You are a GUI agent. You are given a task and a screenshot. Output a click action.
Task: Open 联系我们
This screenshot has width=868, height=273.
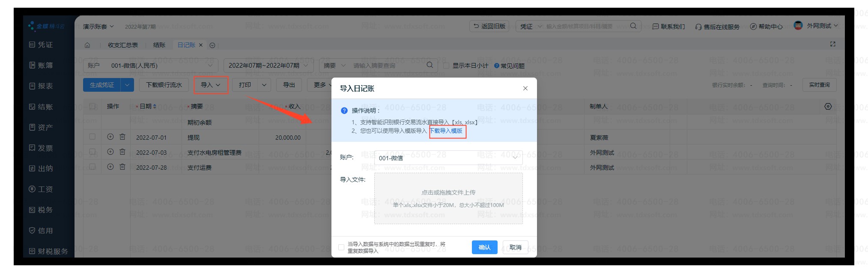668,27
